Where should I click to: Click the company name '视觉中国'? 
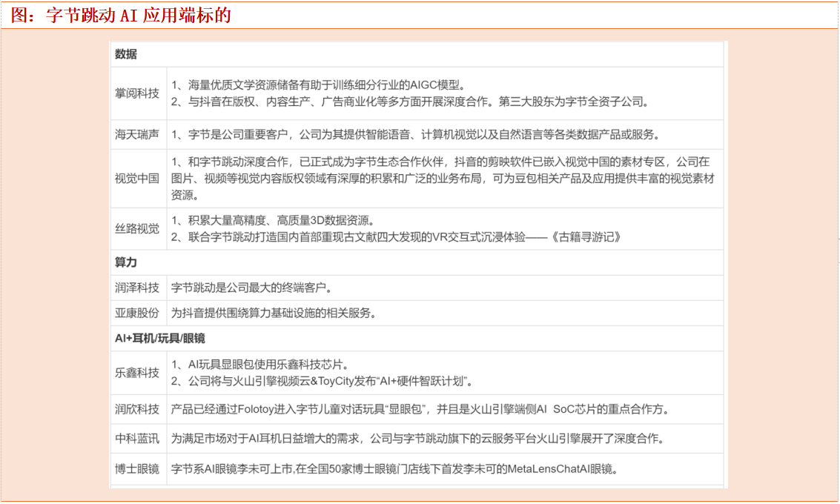pos(137,179)
